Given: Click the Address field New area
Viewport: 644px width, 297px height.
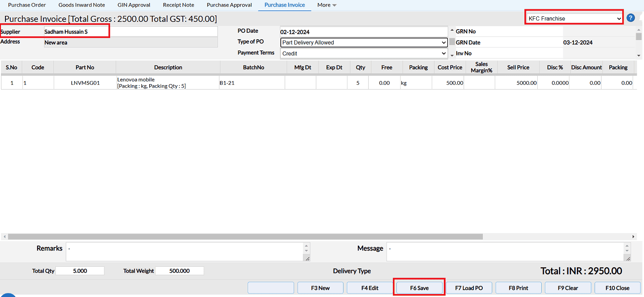Looking at the screenshot, I should pos(130,43).
